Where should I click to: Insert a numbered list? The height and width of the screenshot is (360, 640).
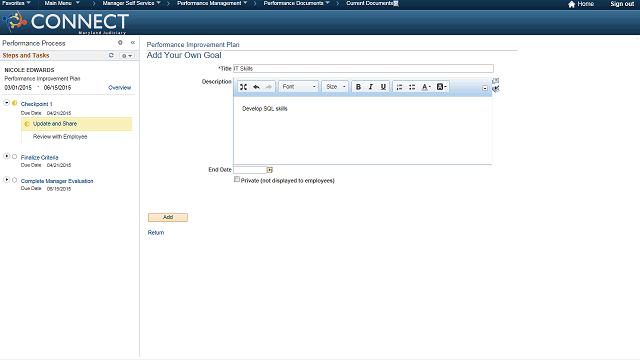[x=400, y=87]
